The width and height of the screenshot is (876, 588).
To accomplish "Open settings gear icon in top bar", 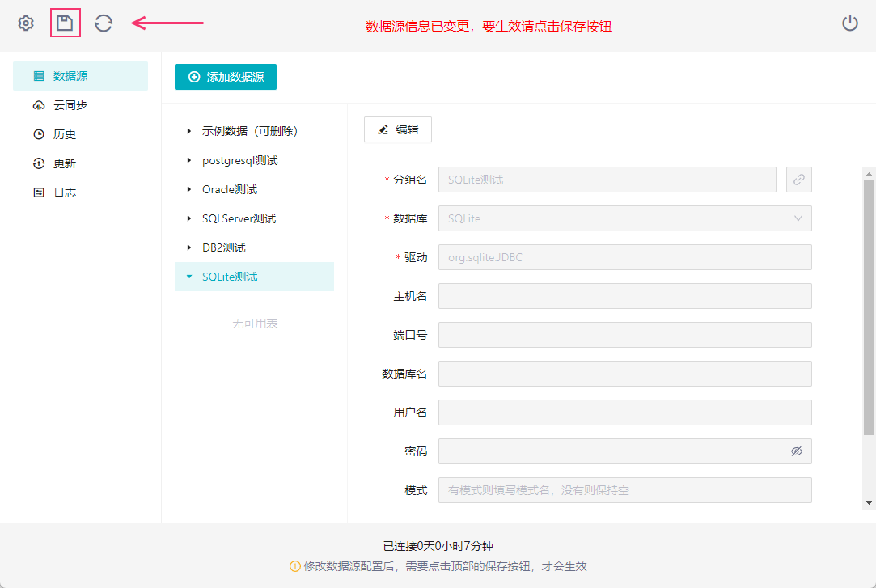I will pos(26,23).
